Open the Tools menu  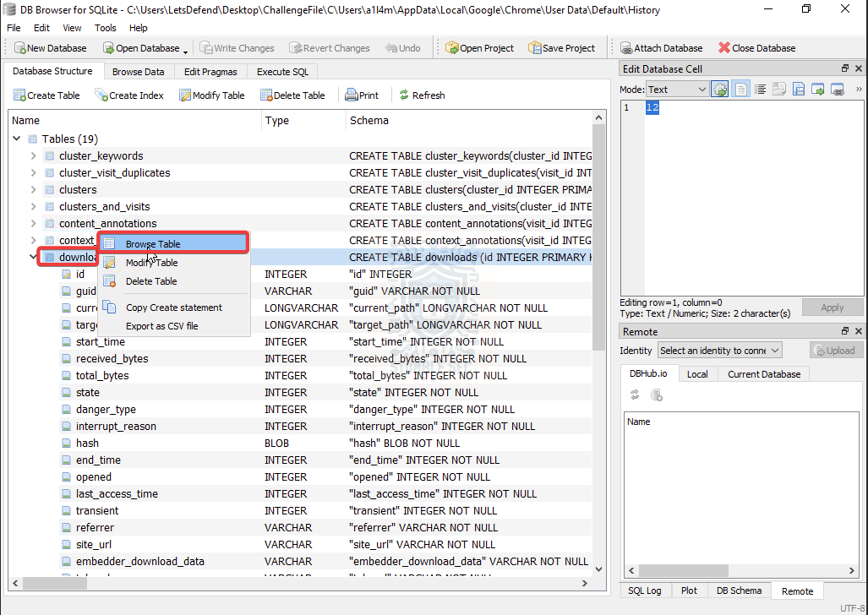click(x=105, y=28)
